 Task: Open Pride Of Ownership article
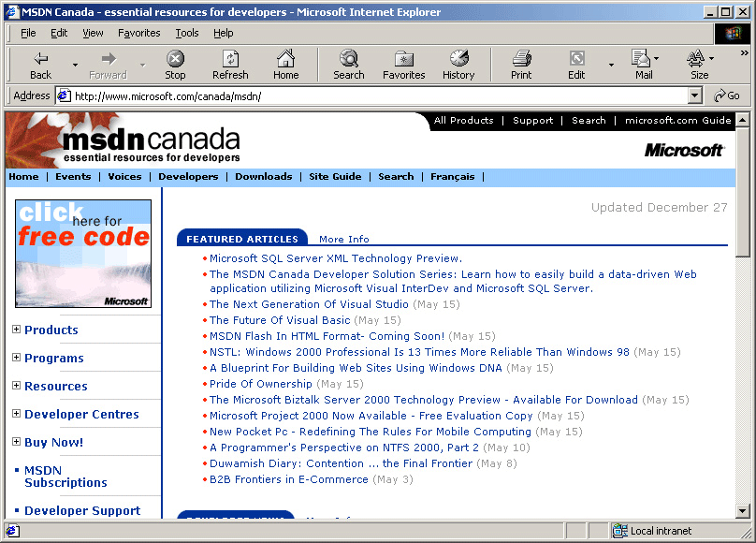click(x=261, y=384)
